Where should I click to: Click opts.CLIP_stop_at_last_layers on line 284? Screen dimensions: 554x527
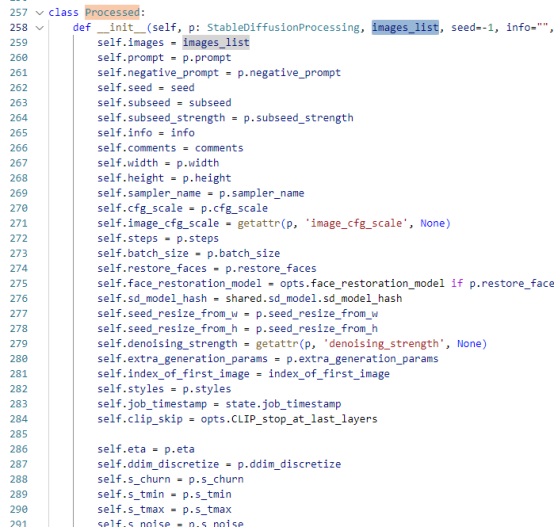pyautogui.click(x=289, y=419)
